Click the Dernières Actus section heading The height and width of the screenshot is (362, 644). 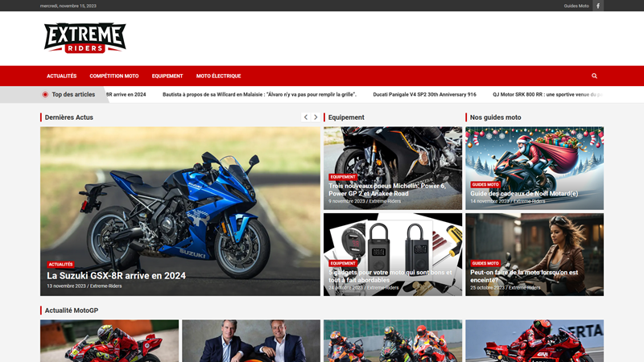69,117
